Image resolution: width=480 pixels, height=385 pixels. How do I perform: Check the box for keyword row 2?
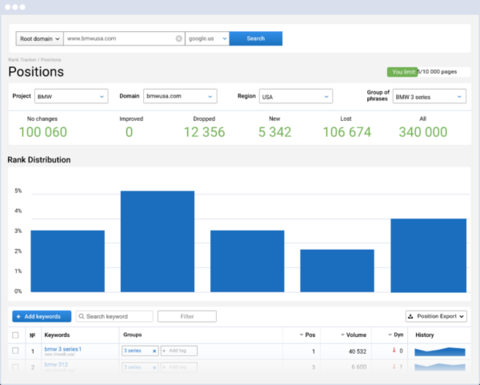(x=15, y=367)
